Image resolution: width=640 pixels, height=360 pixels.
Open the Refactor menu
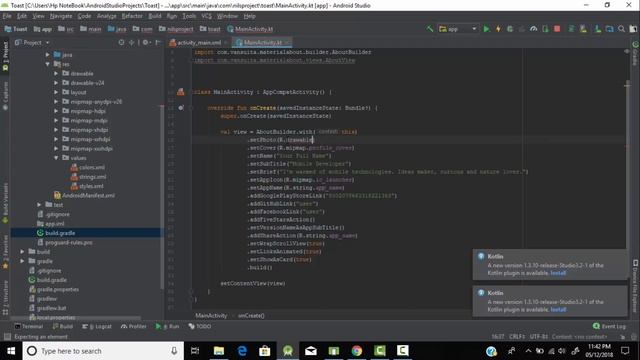[132, 16]
